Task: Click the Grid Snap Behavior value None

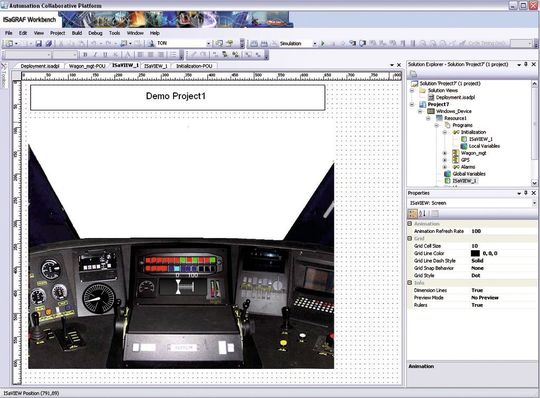Action: [x=477, y=268]
